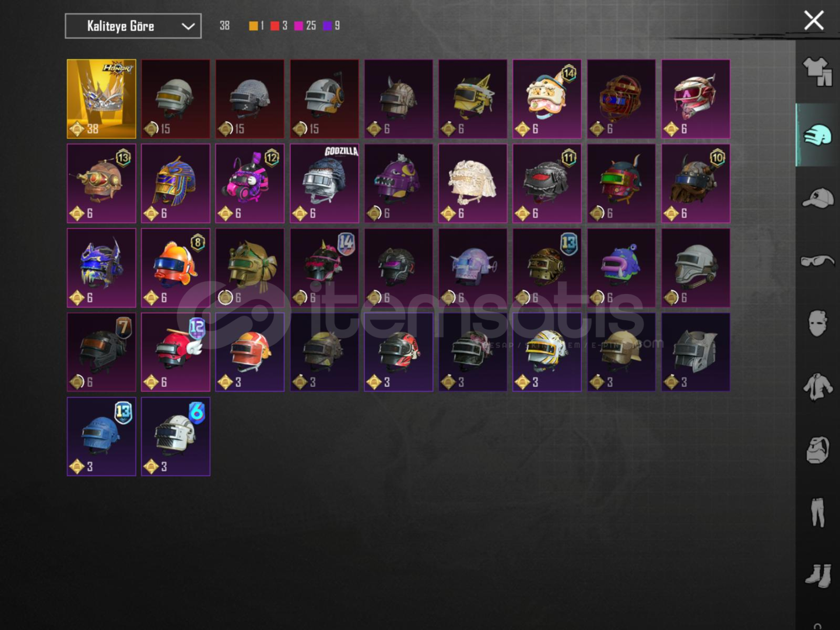Open the outfit sets category icon
Screen dimensions: 840x630
coord(817,72)
